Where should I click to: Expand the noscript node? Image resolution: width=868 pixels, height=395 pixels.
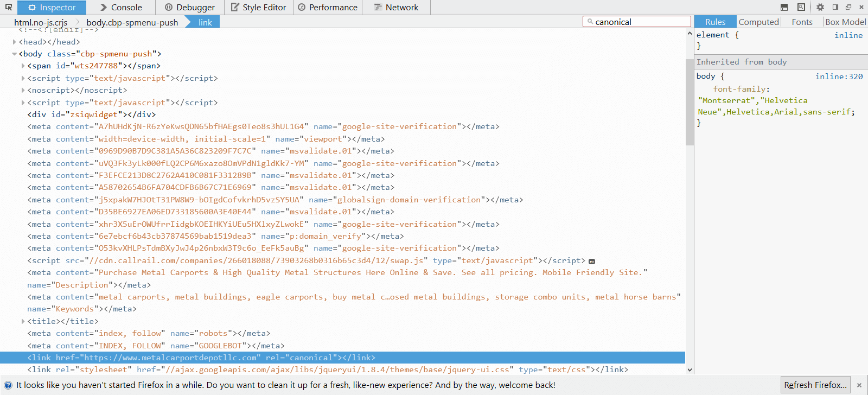point(23,90)
